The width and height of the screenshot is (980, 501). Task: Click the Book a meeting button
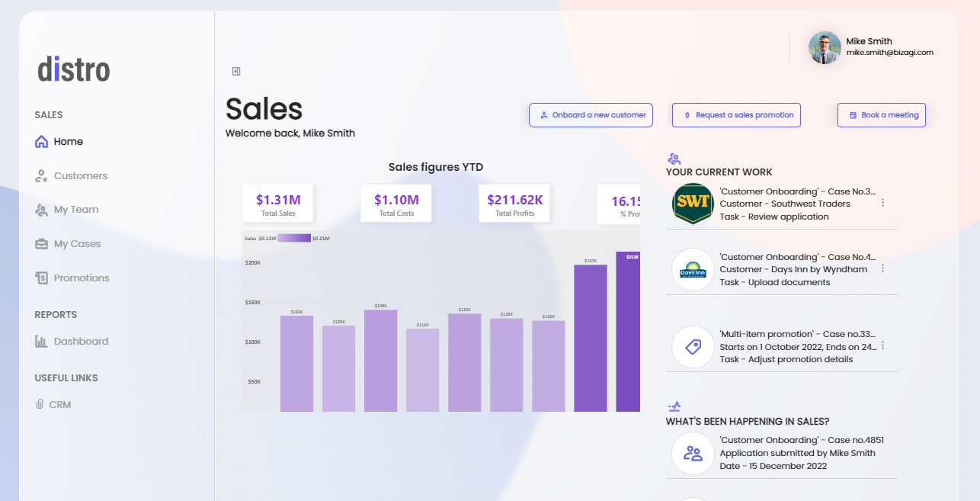[882, 115]
